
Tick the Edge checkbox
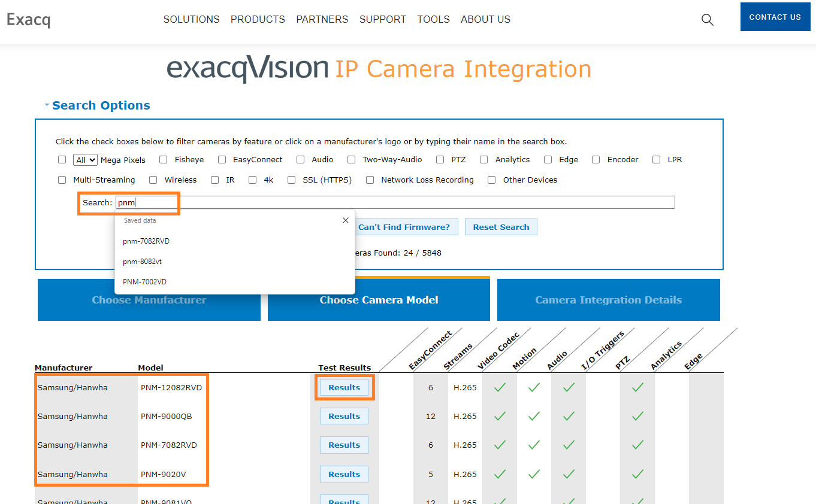pyautogui.click(x=548, y=160)
